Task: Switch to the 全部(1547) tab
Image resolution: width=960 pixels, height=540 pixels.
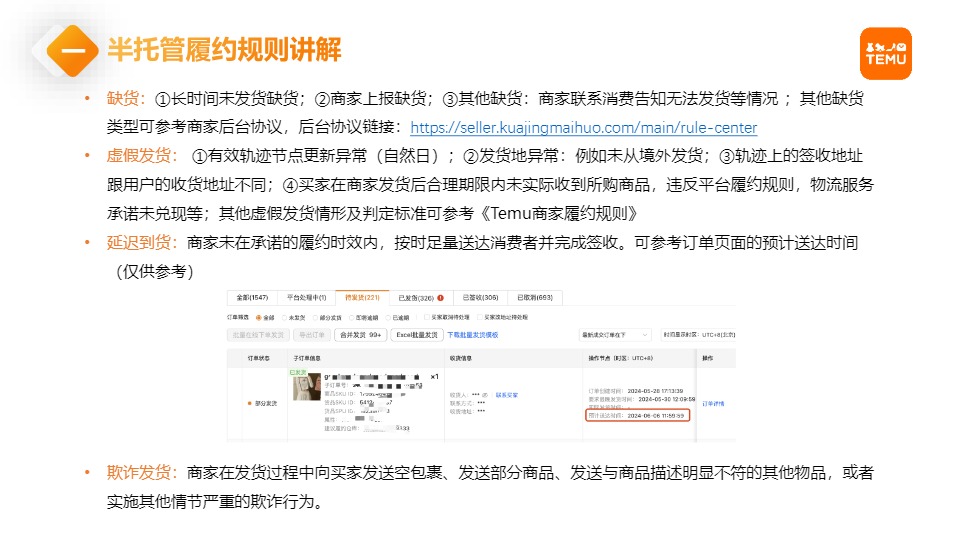Action: tap(252, 298)
